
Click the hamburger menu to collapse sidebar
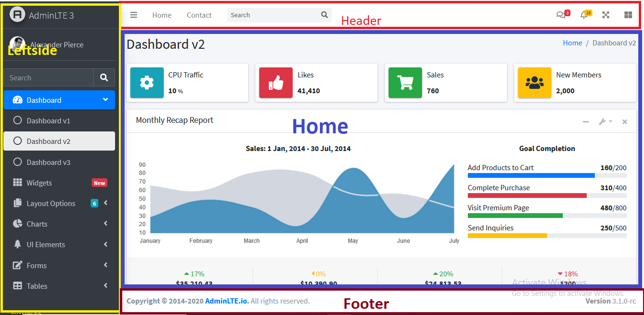click(x=134, y=15)
